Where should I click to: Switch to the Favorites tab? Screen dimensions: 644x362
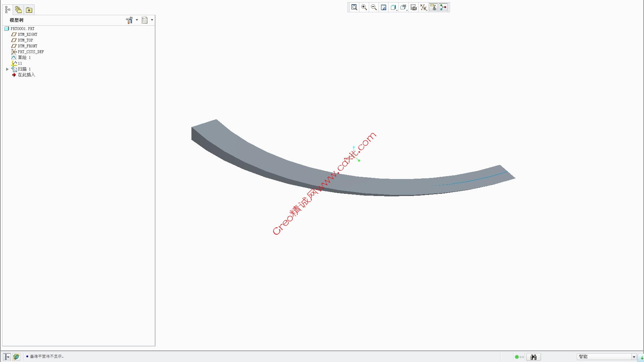(x=29, y=10)
